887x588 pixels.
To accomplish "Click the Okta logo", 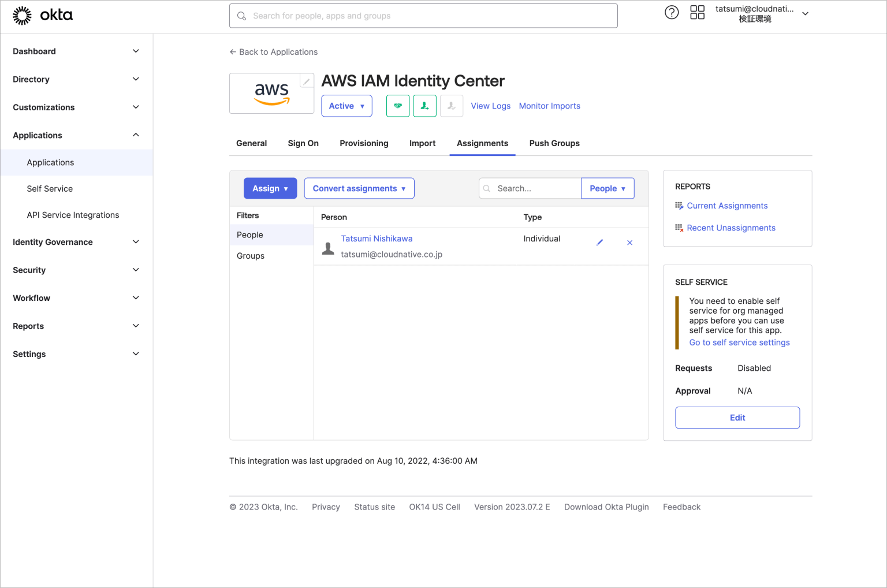I will point(43,15).
